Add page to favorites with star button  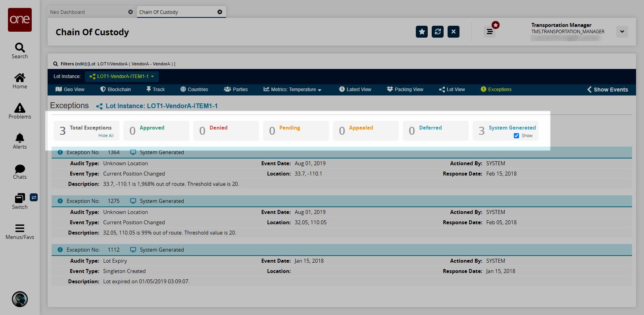coord(422,32)
